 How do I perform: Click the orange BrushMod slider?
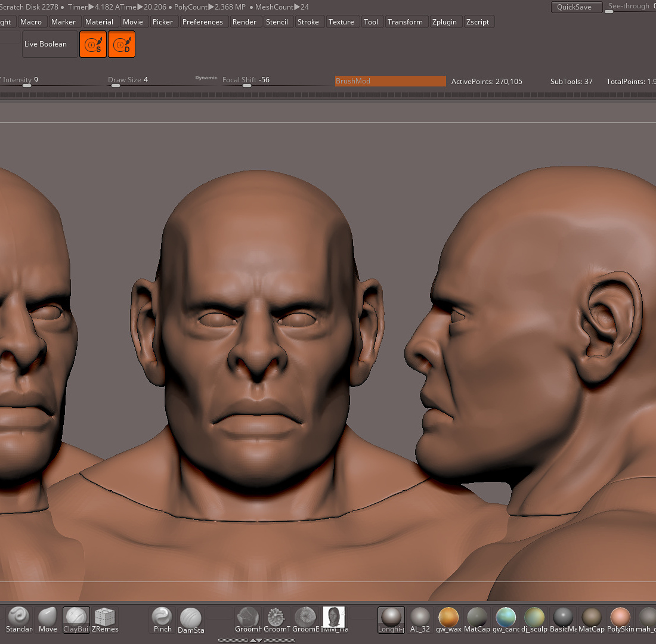coord(391,81)
